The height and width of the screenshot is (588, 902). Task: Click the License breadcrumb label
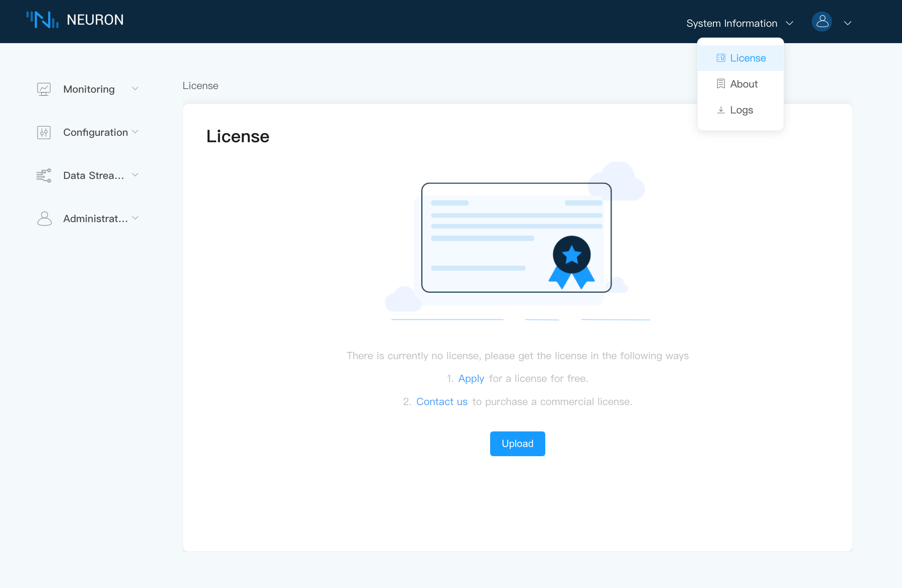pos(200,85)
